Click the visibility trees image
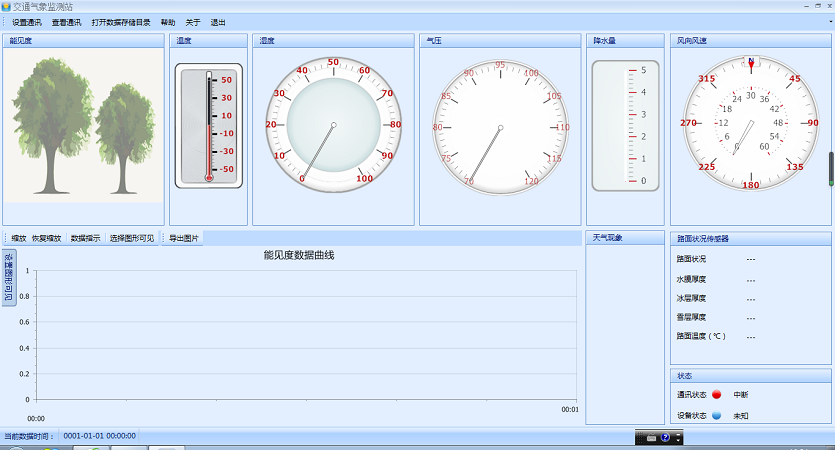Viewport: 835px width, 450px height. [83, 125]
